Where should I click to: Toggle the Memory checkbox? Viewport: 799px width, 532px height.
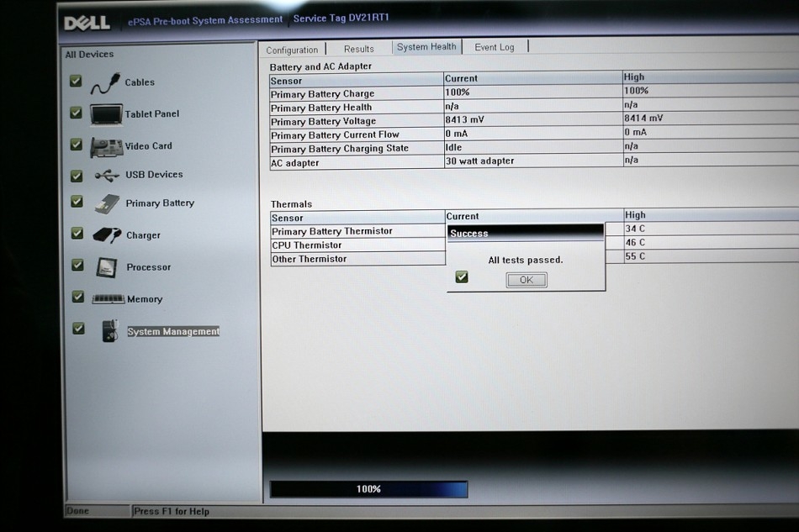tap(78, 297)
